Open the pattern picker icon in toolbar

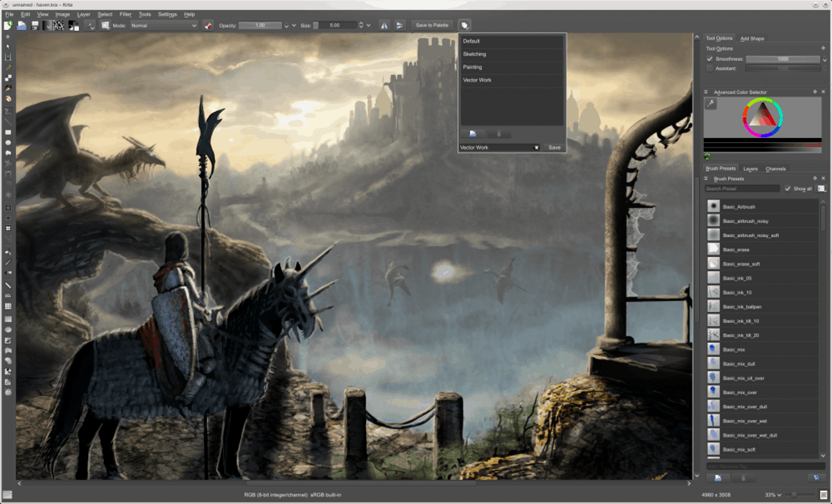(x=60, y=25)
